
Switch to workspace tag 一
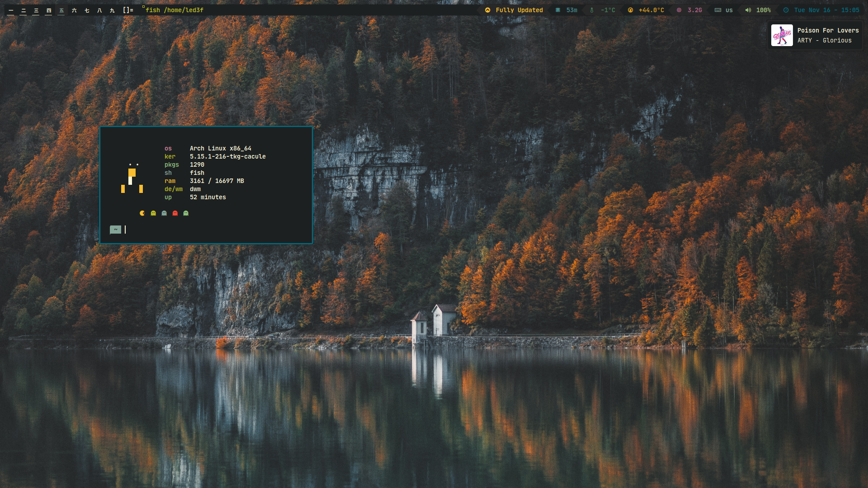point(11,10)
